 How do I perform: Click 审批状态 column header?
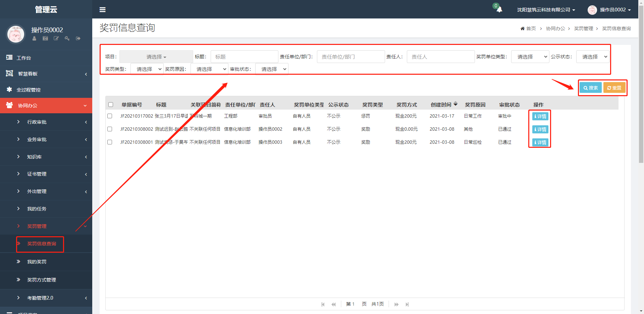click(x=509, y=105)
